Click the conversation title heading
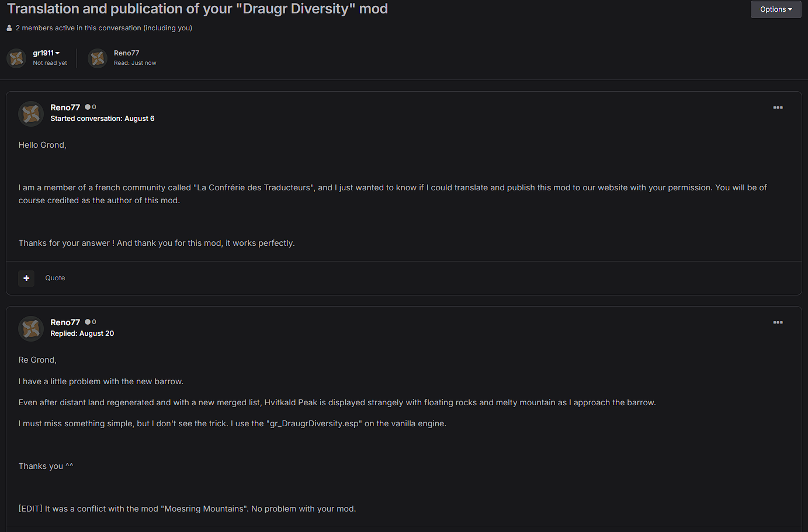808x532 pixels. (x=197, y=9)
